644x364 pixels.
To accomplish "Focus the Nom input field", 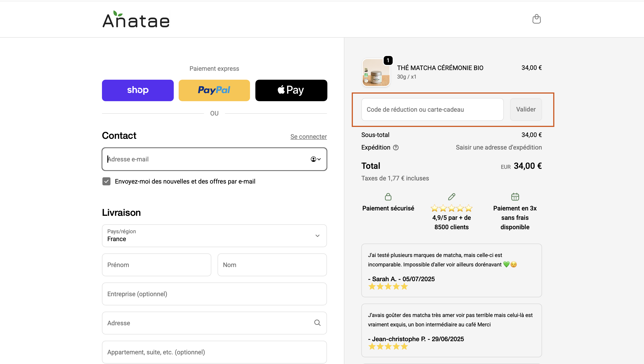I will coord(272,265).
